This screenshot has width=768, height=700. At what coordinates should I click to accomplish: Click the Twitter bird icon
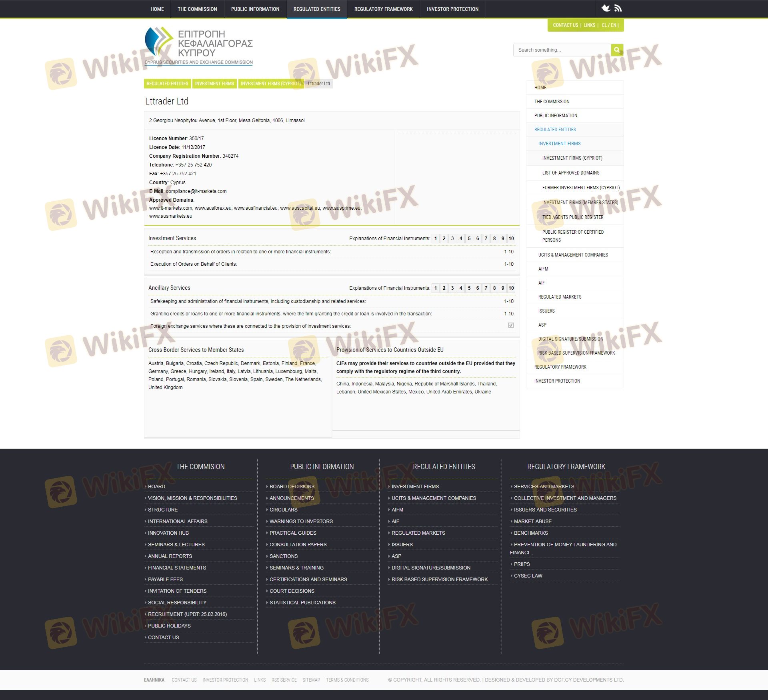click(x=606, y=8)
